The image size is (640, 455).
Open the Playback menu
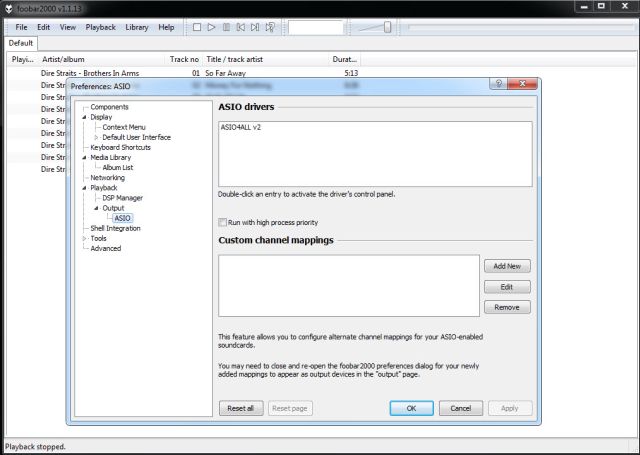[x=100, y=27]
